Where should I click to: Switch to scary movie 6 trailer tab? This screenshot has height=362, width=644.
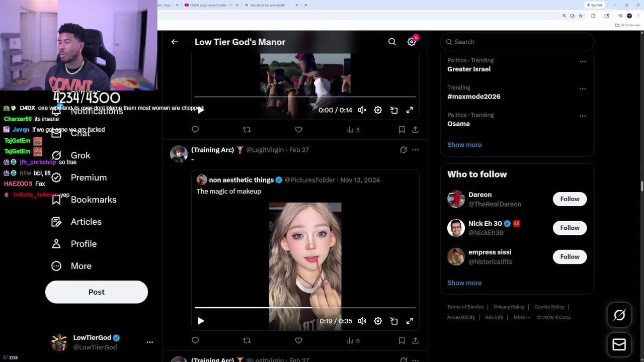click(212, 5)
